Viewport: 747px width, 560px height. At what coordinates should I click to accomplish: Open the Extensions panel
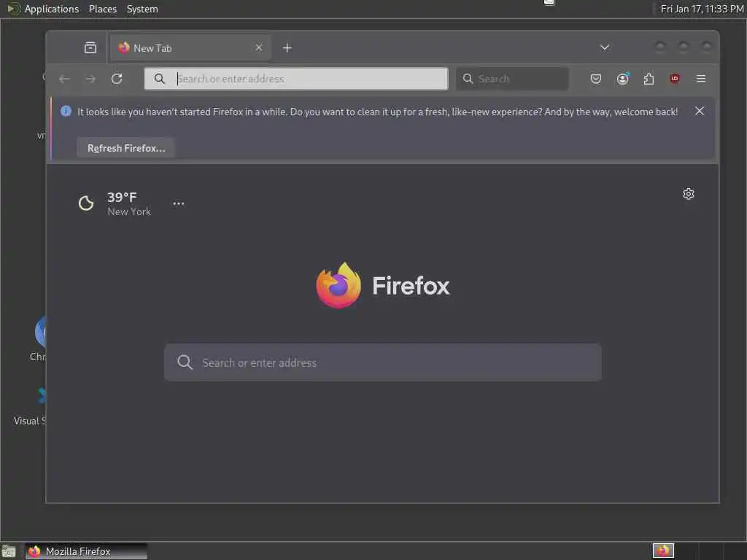(x=649, y=79)
